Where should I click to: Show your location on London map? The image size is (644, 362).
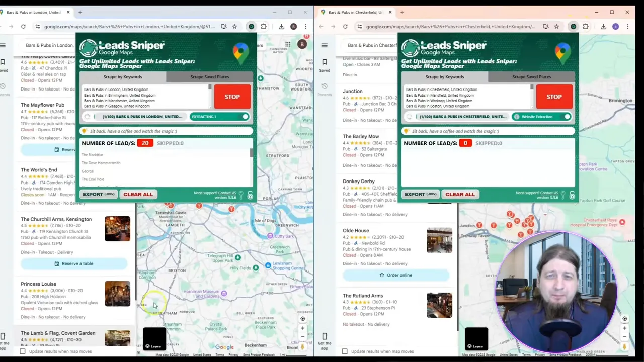303,319
